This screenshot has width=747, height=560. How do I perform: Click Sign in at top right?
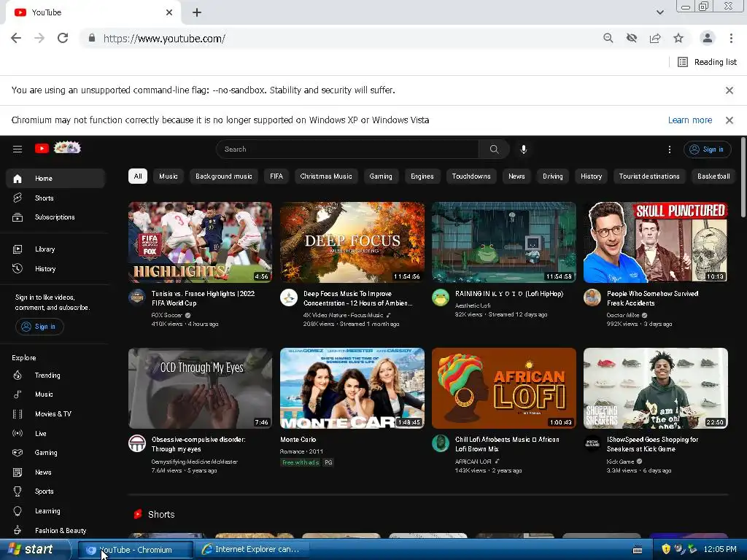click(708, 149)
